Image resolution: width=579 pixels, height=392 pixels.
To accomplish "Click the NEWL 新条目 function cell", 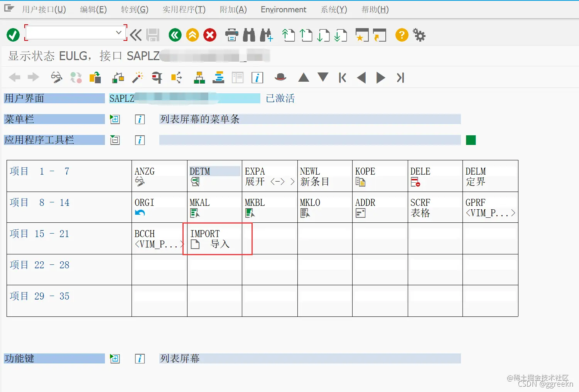I will click(324, 176).
